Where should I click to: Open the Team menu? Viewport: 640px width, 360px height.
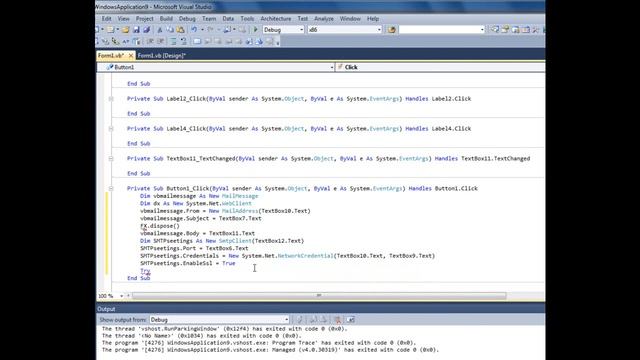209,19
